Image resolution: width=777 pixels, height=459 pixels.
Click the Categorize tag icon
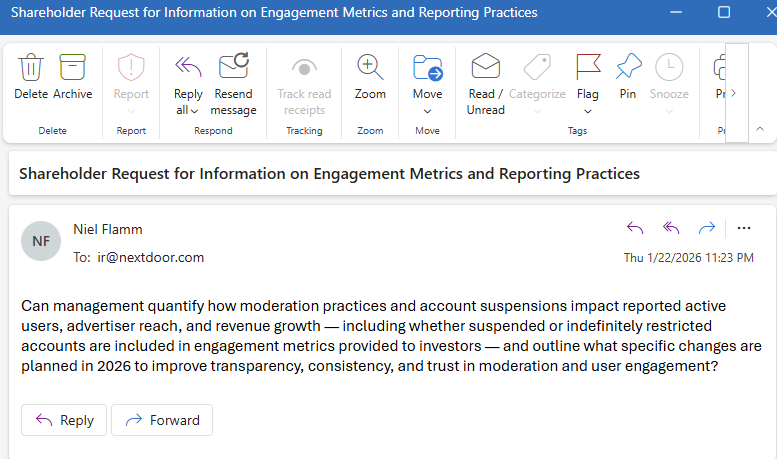(x=537, y=67)
